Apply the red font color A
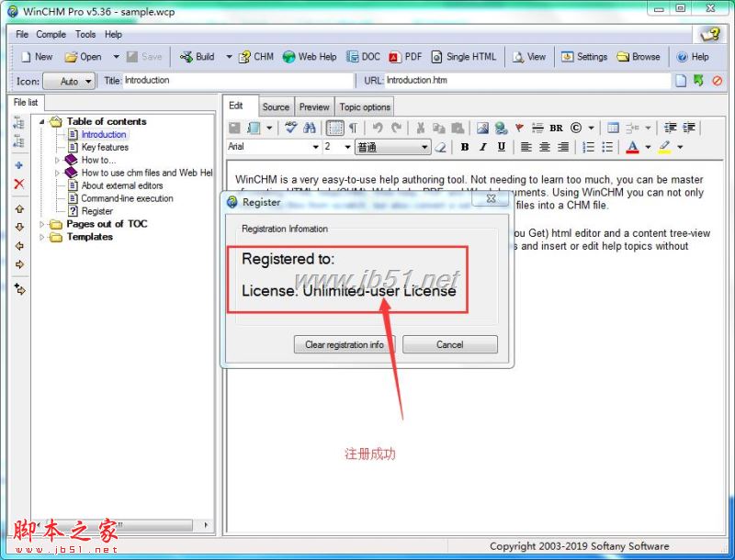This screenshot has height=560, width=735. [632, 147]
